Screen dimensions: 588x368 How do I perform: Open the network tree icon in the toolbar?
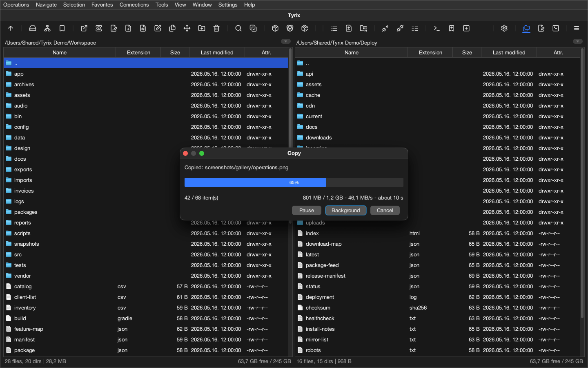47,28
